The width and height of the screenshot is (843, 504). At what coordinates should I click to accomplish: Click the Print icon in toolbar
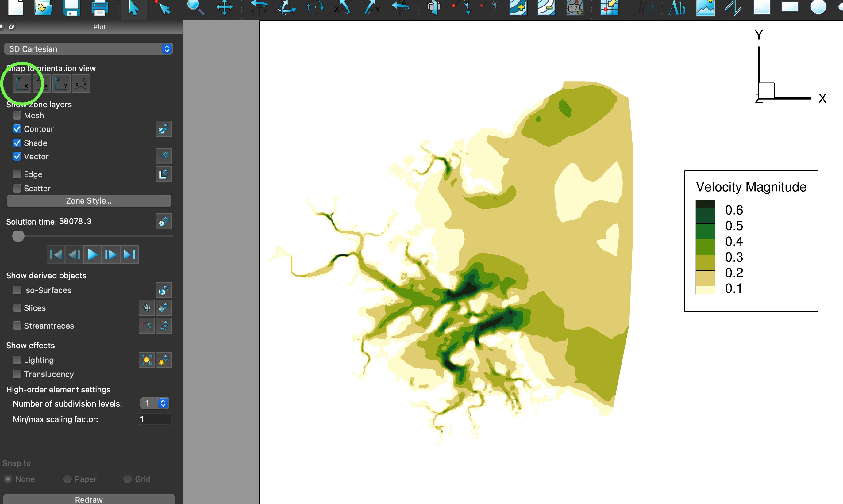[x=100, y=7]
